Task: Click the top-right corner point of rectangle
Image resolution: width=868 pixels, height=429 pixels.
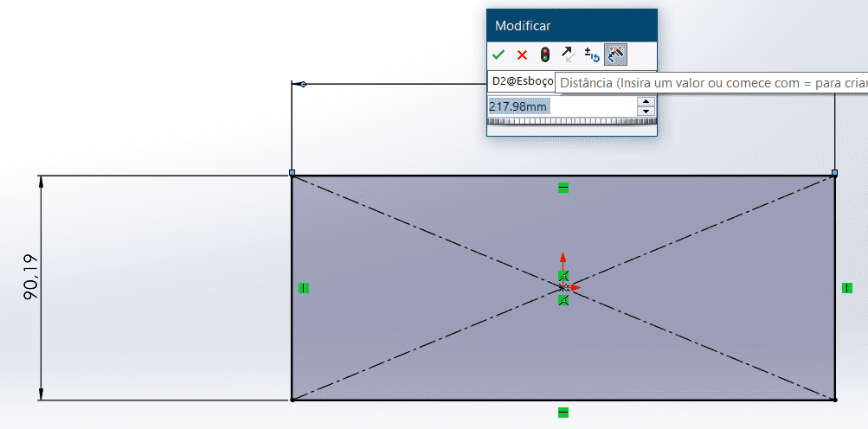Action: point(835,173)
